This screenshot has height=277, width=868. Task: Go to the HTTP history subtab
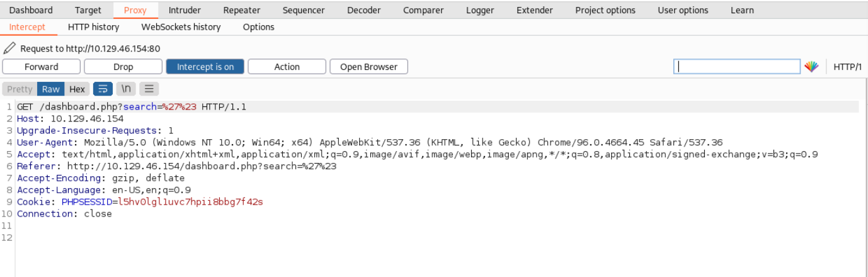(x=93, y=27)
